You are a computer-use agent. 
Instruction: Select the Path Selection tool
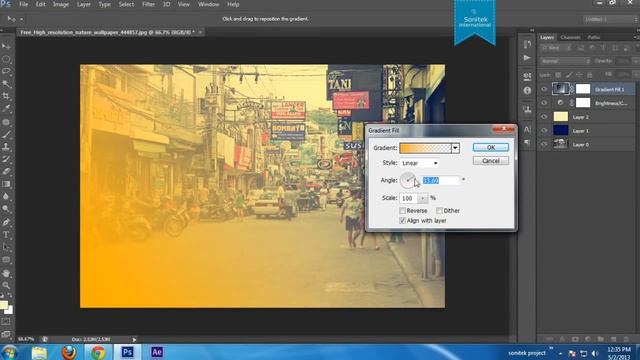pyautogui.click(x=6, y=247)
